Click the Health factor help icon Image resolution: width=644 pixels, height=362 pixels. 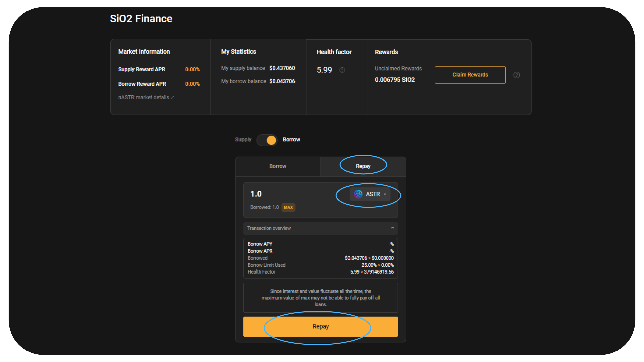[x=342, y=70]
